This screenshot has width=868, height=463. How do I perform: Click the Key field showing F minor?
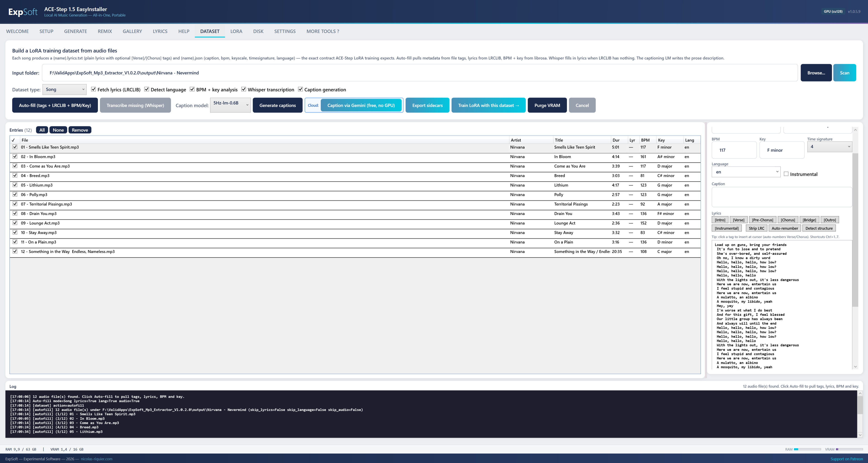(x=782, y=150)
